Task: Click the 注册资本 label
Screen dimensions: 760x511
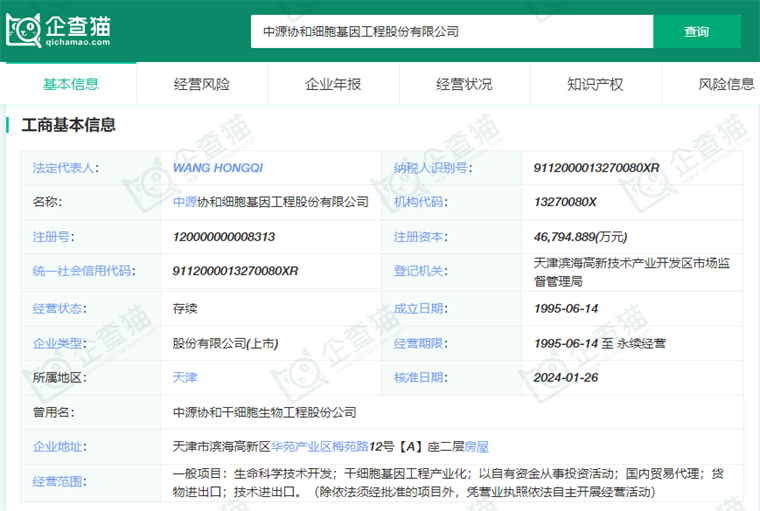Action: pyautogui.click(x=420, y=237)
